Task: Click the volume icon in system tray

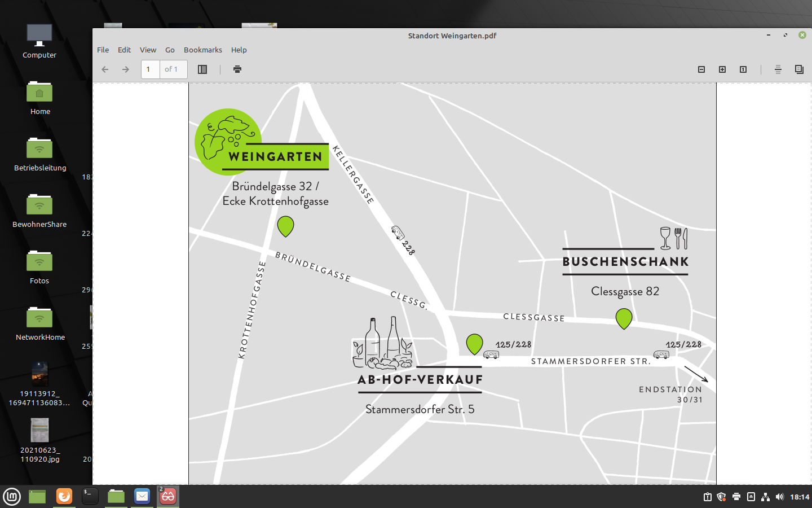Action: [x=780, y=497]
